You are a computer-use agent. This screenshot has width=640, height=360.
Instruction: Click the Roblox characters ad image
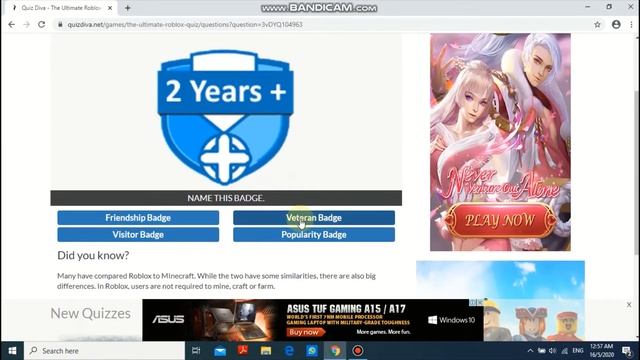(x=500, y=301)
